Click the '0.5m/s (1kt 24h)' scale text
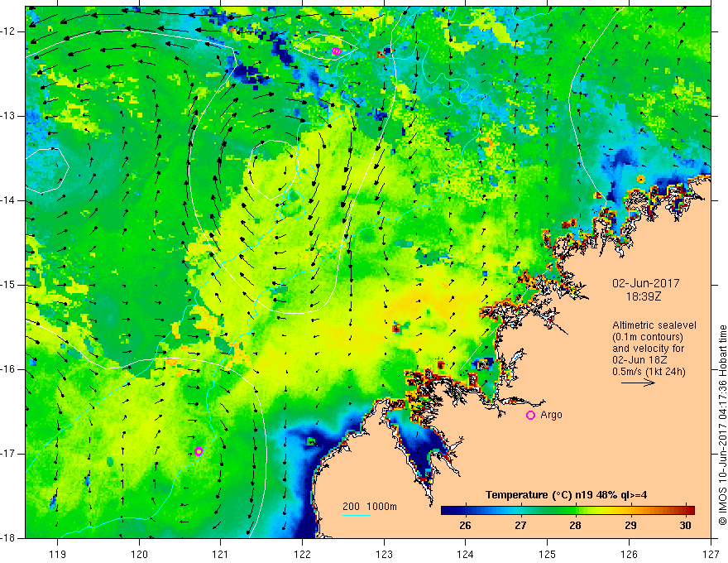 tap(649, 372)
